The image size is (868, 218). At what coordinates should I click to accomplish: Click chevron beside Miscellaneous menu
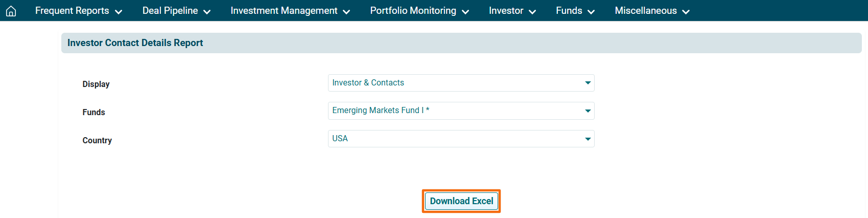click(x=686, y=12)
